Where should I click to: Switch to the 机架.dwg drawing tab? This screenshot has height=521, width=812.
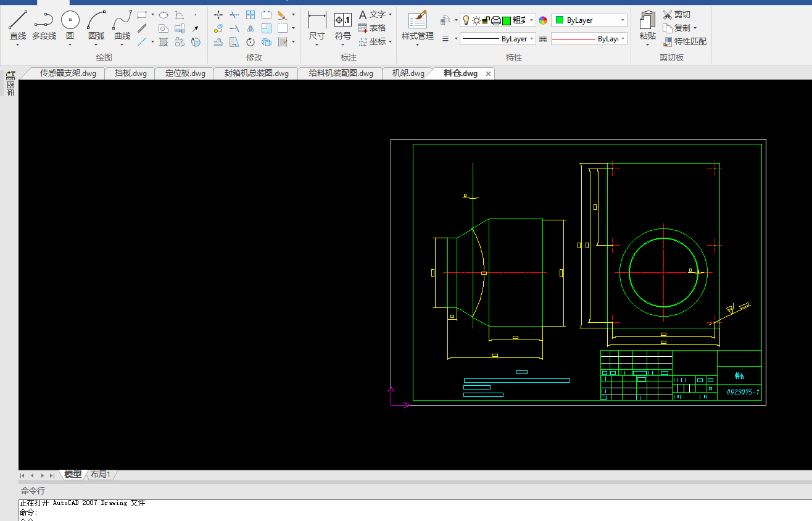point(408,73)
